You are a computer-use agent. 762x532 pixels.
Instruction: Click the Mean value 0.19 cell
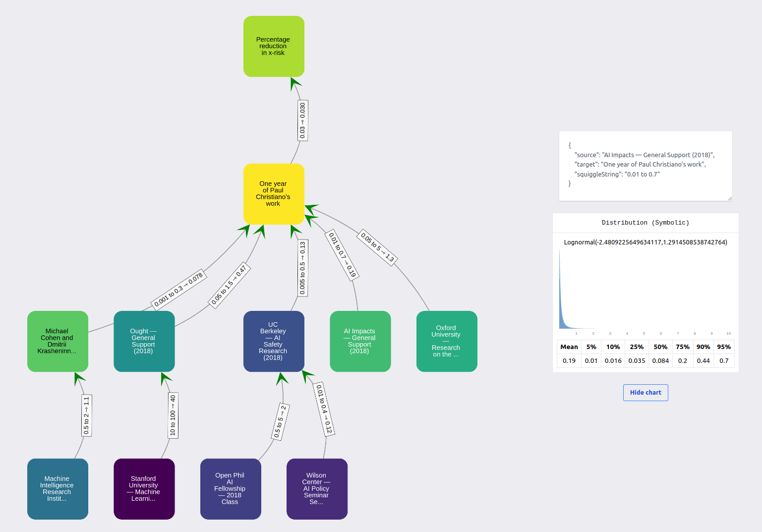click(569, 360)
